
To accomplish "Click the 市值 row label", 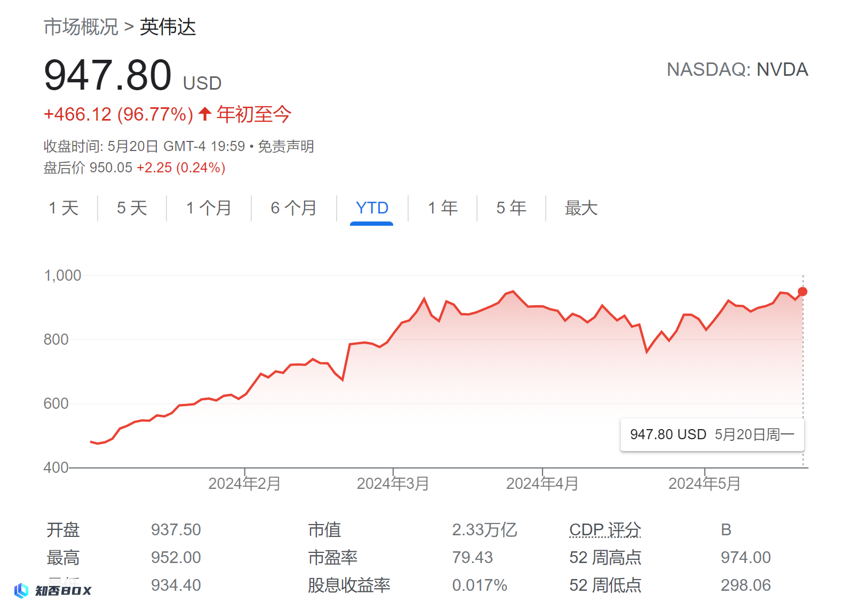I will pos(325,529).
